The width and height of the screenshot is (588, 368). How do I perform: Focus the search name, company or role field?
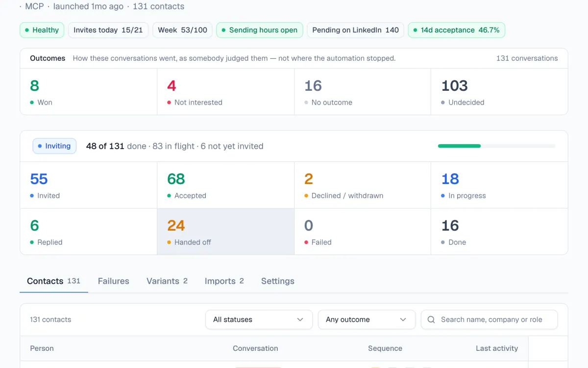489,319
